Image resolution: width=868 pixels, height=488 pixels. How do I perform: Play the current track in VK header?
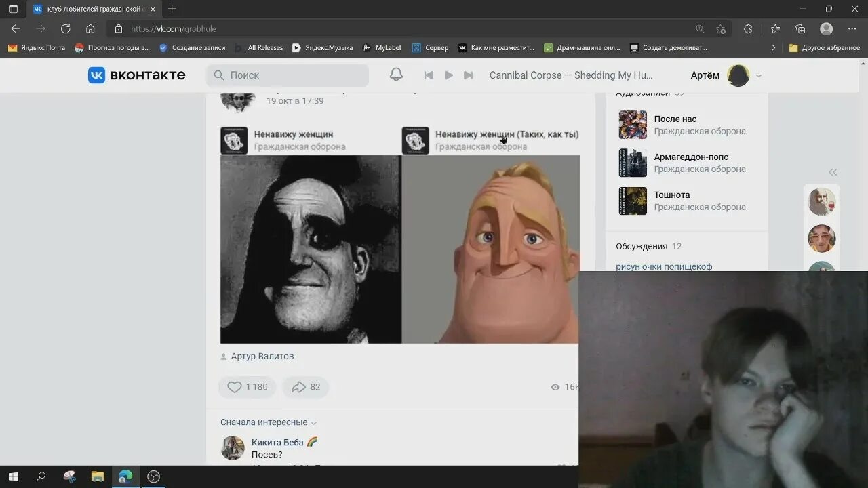tap(448, 75)
